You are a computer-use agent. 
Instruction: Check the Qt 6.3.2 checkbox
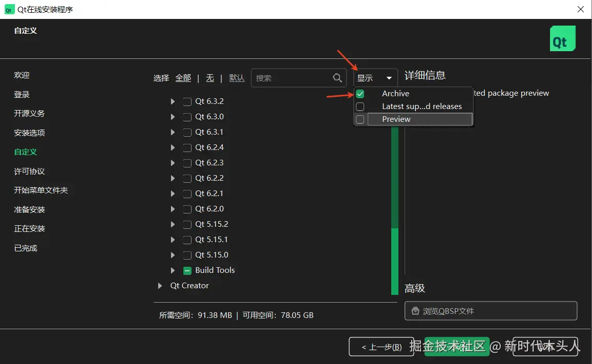187,101
